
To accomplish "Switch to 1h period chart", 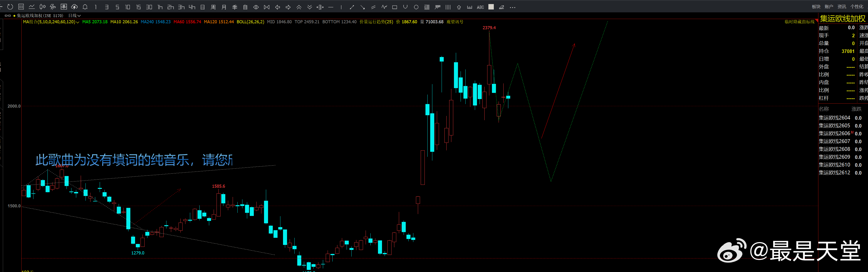I will [160, 7].
